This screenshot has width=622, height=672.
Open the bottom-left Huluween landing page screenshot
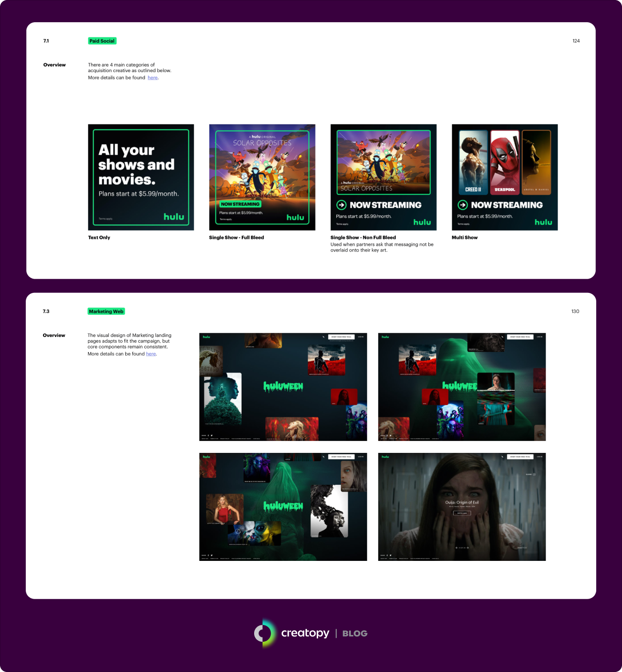click(x=283, y=507)
